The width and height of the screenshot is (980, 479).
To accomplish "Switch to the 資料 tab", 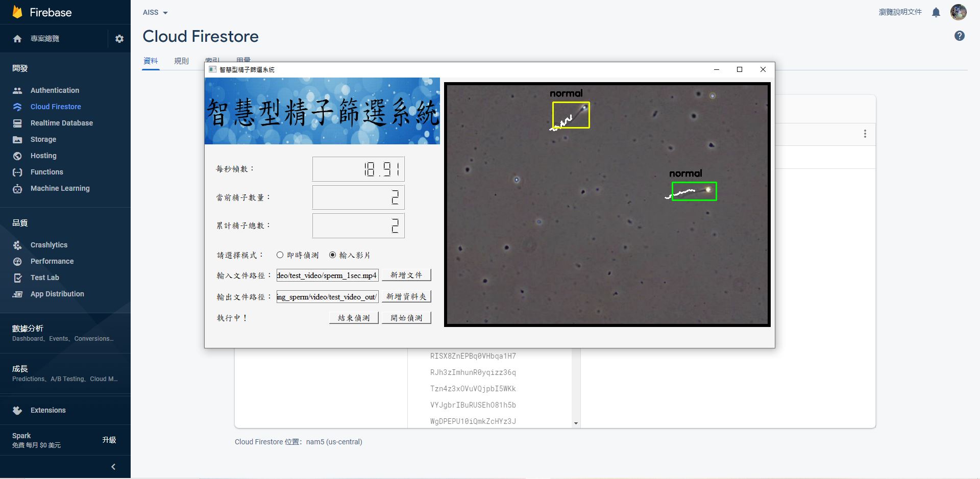I will click(x=151, y=61).
